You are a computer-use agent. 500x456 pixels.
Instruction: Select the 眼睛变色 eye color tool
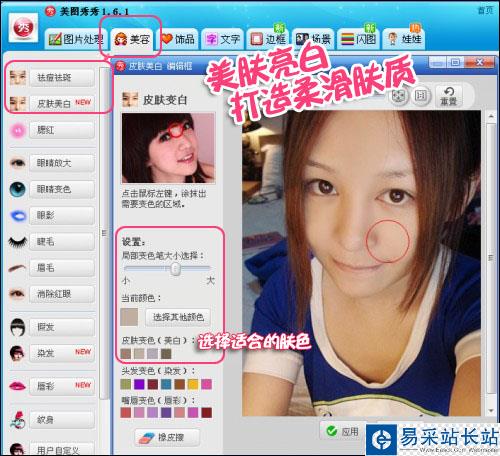coord(62,189)
